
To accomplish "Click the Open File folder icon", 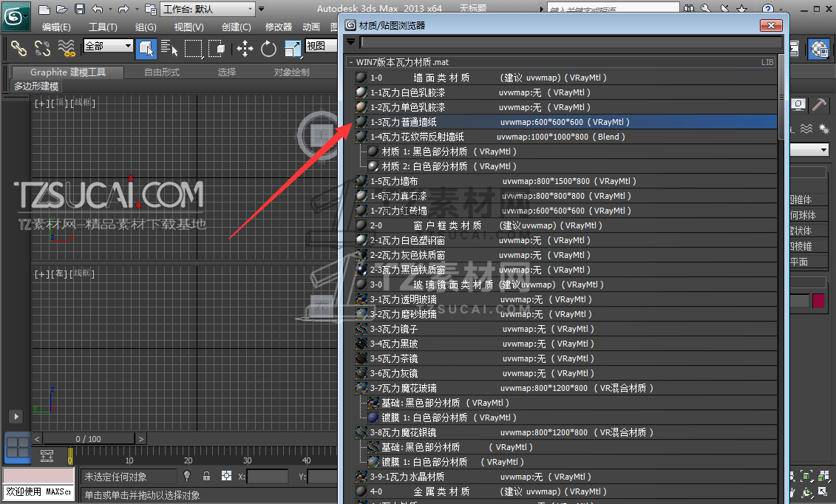I will click(62, 9).
